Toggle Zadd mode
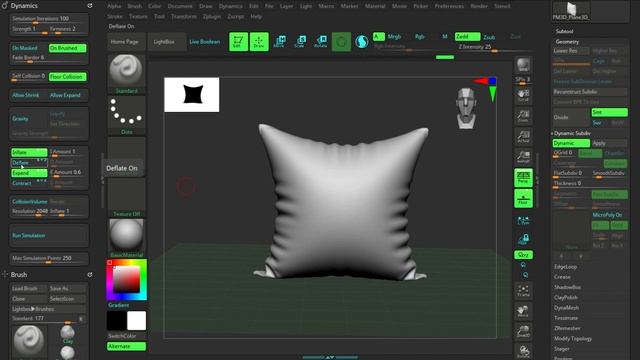Viewport: 640px width, 360px height. click(x=467, y=37)
